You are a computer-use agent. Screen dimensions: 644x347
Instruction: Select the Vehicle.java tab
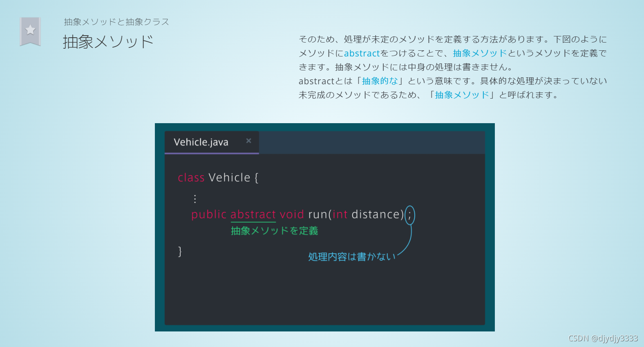click(212, 142)
